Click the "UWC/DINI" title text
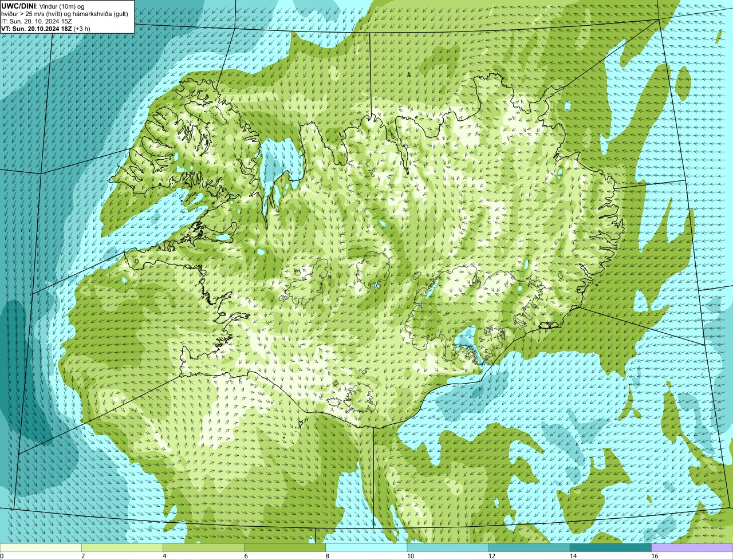Image resolution: width=733 pixels, height=560 pixels. (19, 6)
